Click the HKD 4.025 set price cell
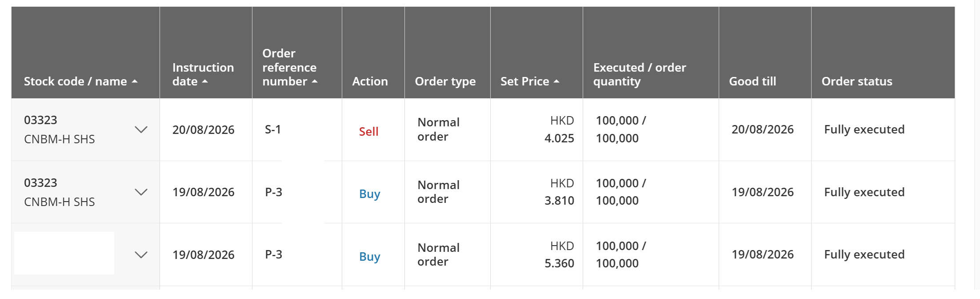This screenshot has width=980, height=299. pyautogui.click(x=559, y=129)
